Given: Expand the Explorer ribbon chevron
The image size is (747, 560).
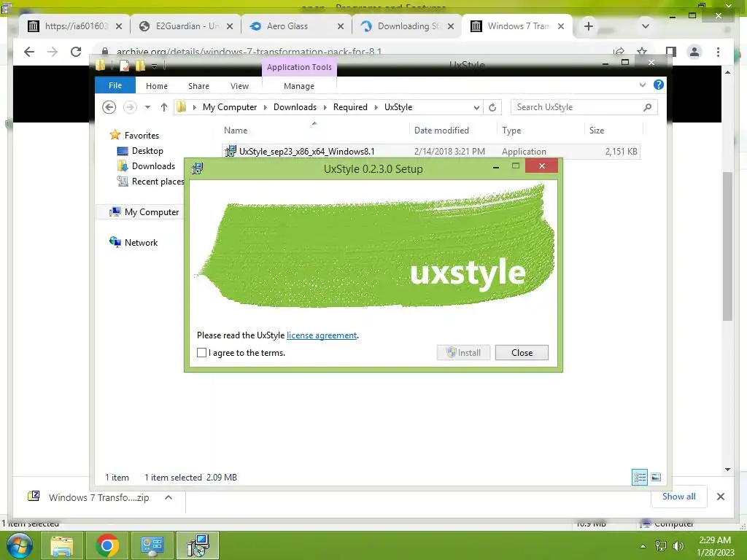Looking at the screenshot, I should [x=642, y=85].
